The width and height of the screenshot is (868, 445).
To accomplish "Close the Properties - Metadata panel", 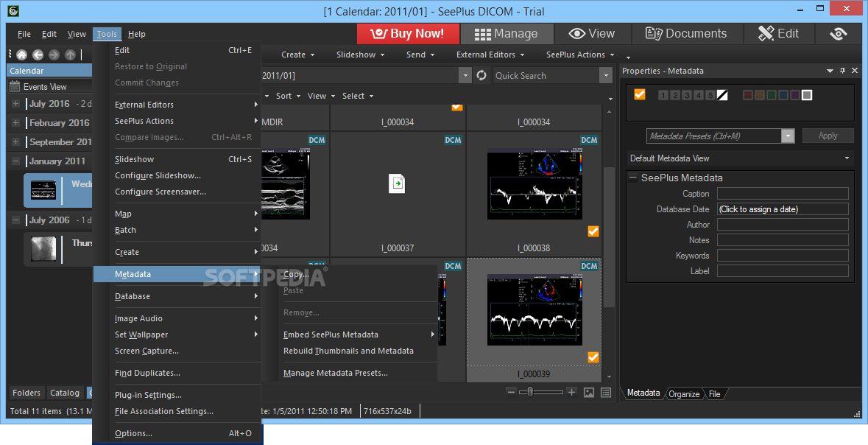I will [x=855, y=71].
